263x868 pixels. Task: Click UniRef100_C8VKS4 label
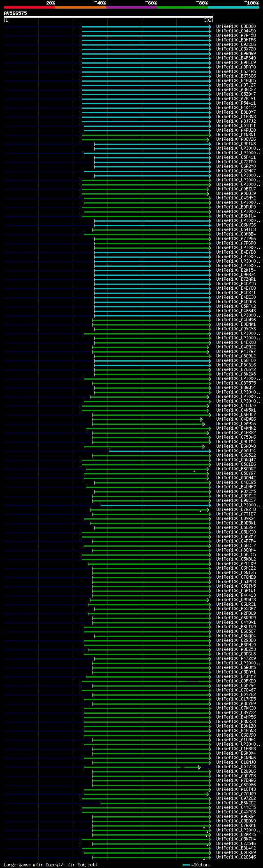[x=236, y=518]
